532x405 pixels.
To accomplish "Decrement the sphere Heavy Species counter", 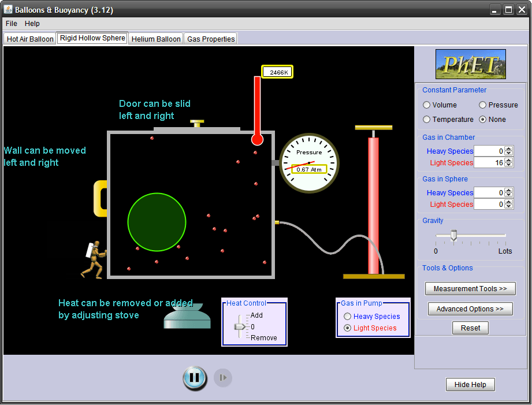I will (x=508, y=195).
